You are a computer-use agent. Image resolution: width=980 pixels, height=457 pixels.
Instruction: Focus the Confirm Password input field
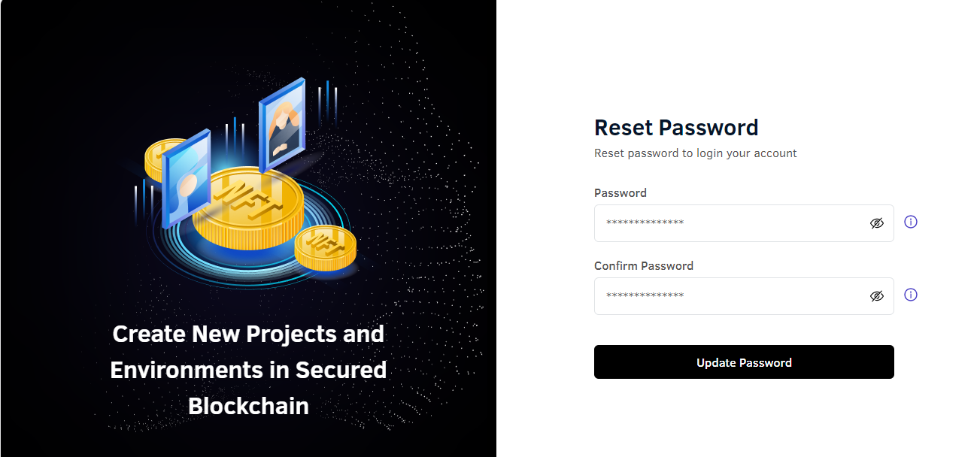744,296
